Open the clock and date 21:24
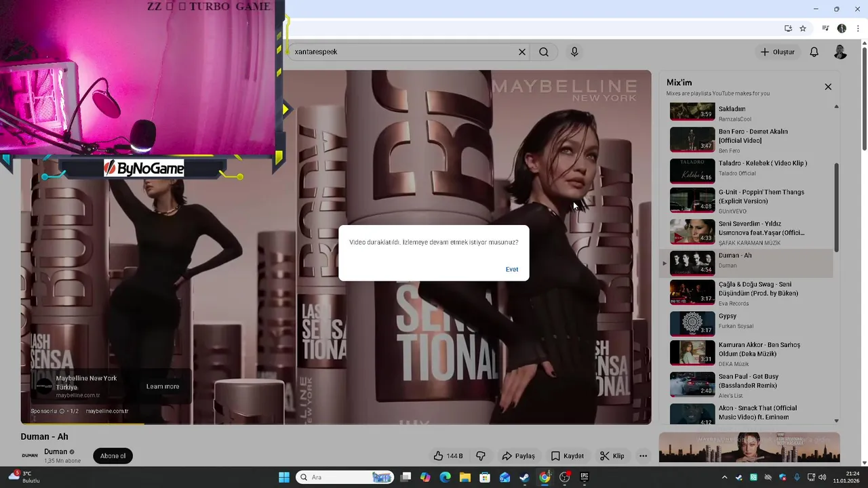 [x=846, y=477]
